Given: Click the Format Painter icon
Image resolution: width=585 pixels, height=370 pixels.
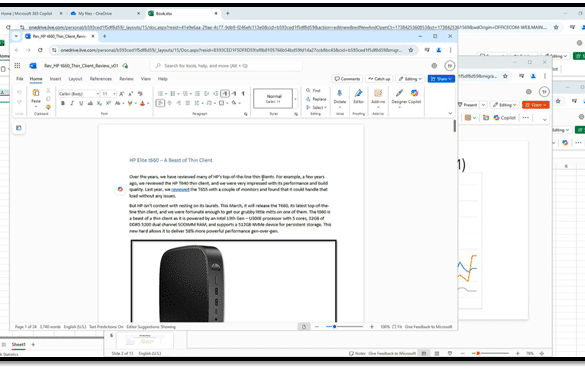Looking at the screenshot, I should click(x=48, y=107).
